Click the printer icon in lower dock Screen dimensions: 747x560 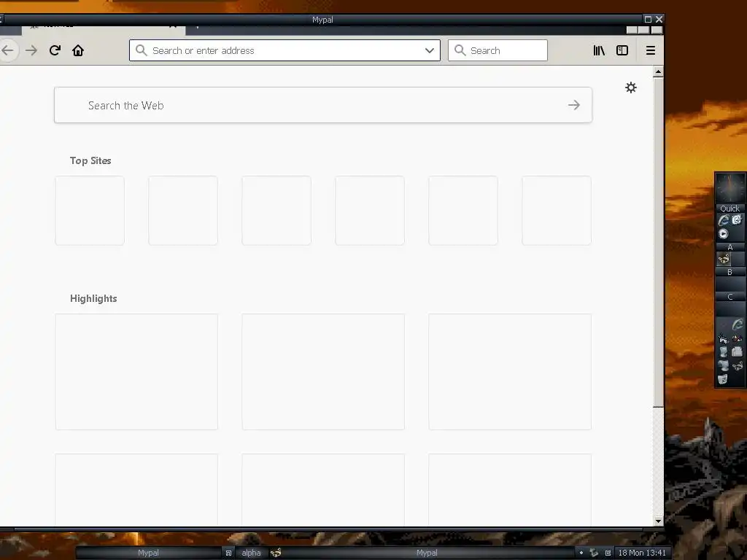point(737,352)
